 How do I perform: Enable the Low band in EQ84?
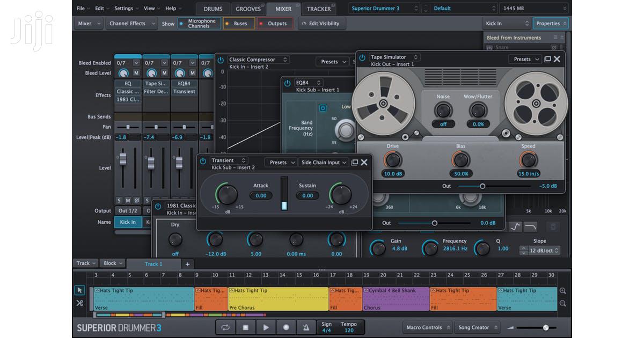pos(323,108)
